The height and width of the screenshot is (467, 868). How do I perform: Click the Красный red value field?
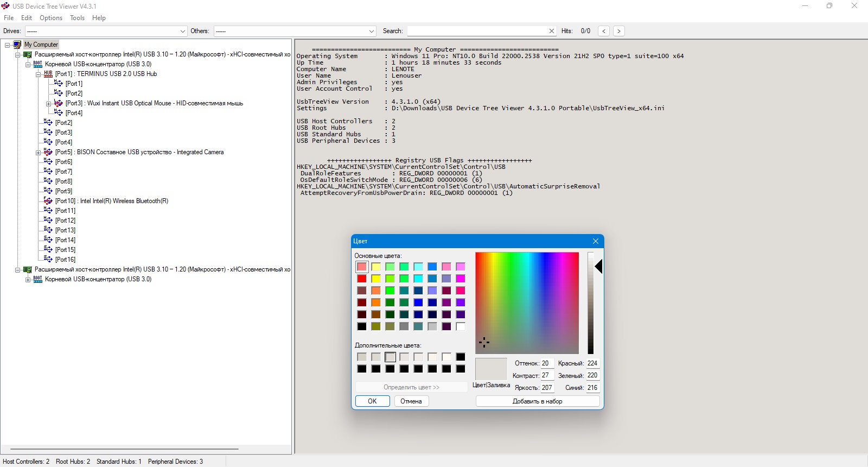[x=593, y=363]
